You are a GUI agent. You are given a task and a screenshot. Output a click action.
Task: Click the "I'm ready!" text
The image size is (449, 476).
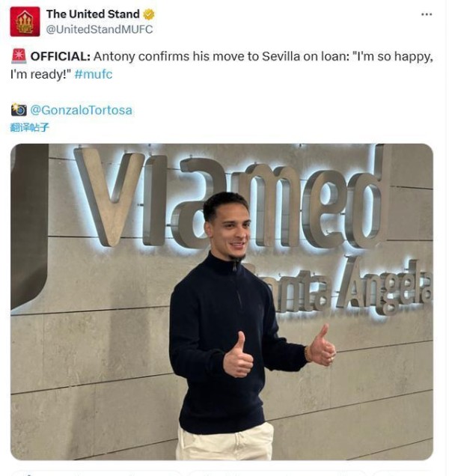(x=40, y=74)
